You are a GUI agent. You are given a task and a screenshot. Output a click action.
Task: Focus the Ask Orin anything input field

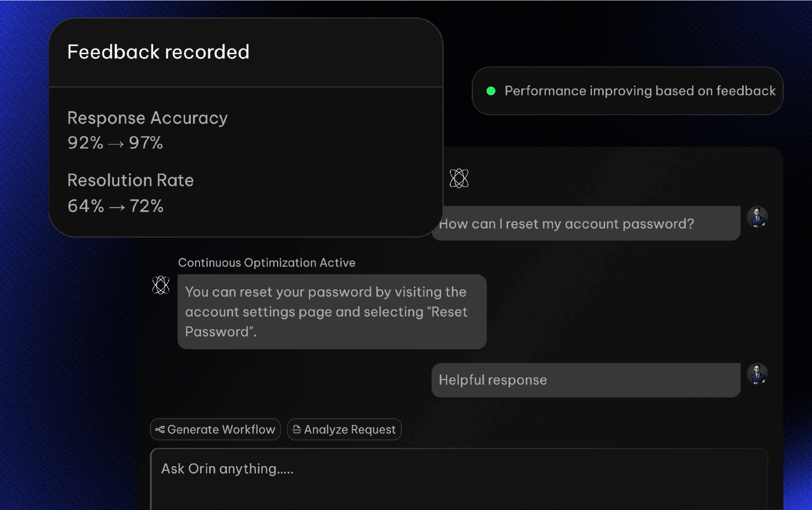pyautogui.click(x=459, y=479)
